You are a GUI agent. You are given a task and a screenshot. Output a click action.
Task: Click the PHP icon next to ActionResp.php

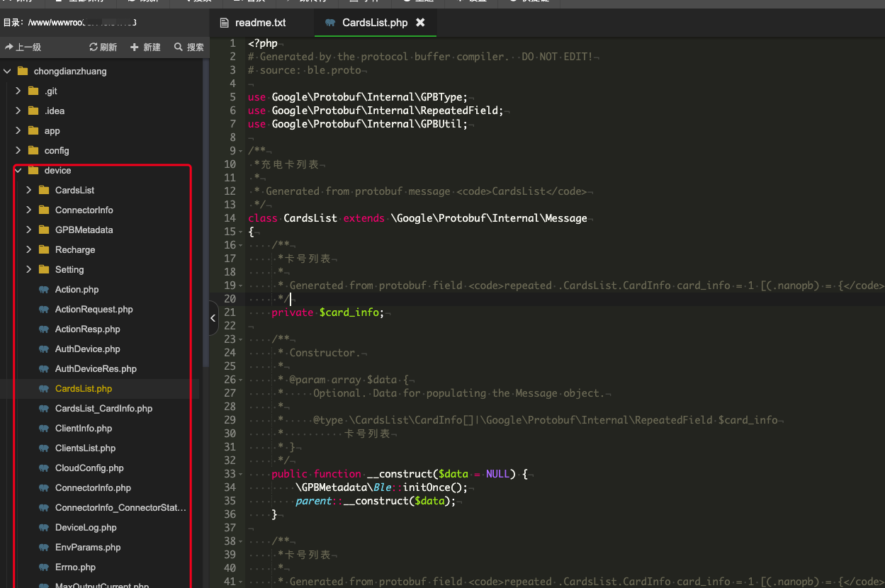tap(44, 329)
